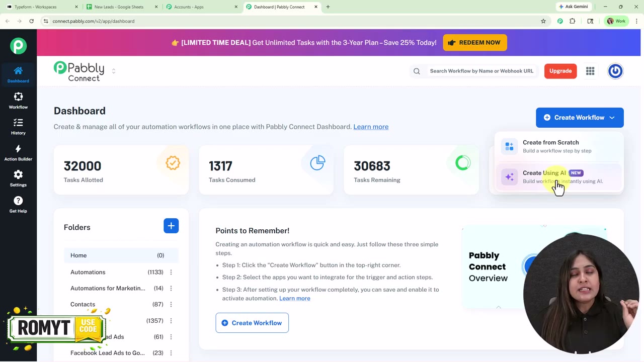The height and width of the screenshot is (362, 644).
Task: Click Create Workflow button in Points to Remember
Action: (252, 323)
